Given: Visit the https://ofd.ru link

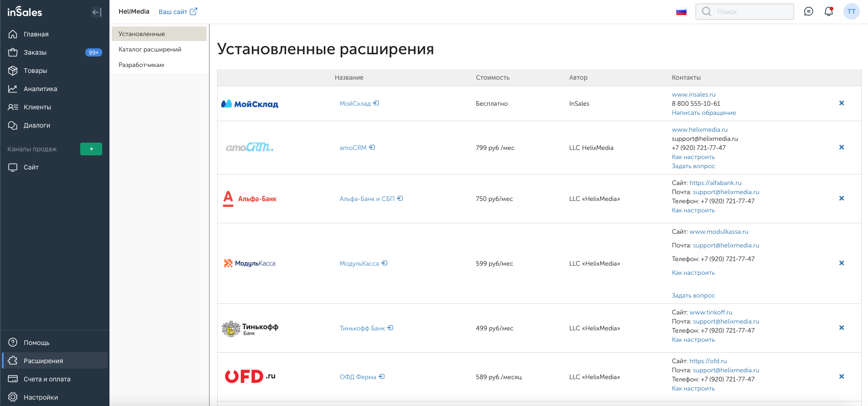Looking at the screenshot, I should point(708,361).
